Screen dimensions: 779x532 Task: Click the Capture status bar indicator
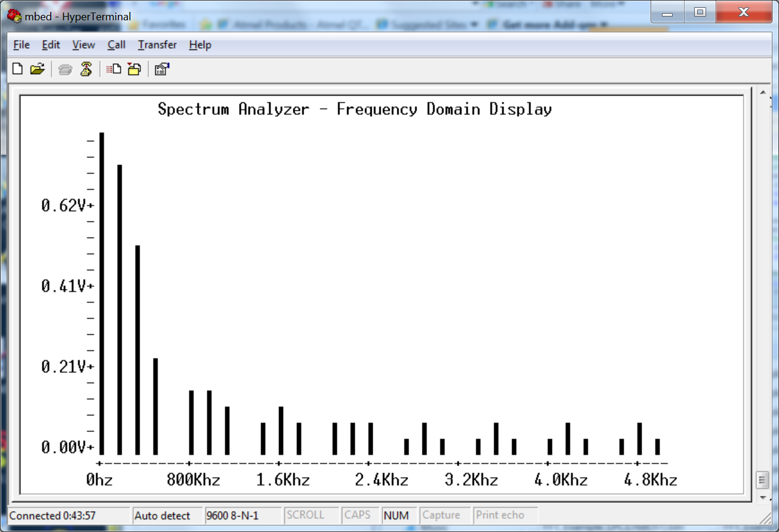tap(441, 515)
